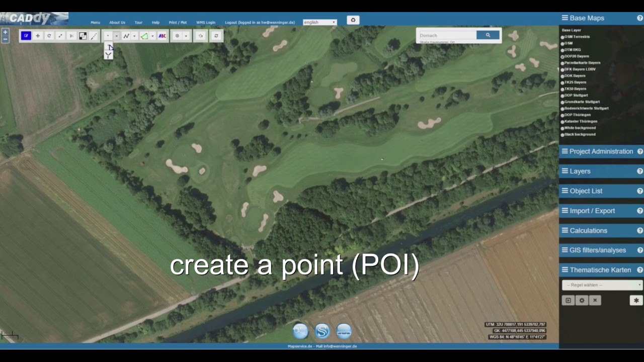Select the blue edit mode tool
Screen dimensions: 644x362
click(26, 36)
